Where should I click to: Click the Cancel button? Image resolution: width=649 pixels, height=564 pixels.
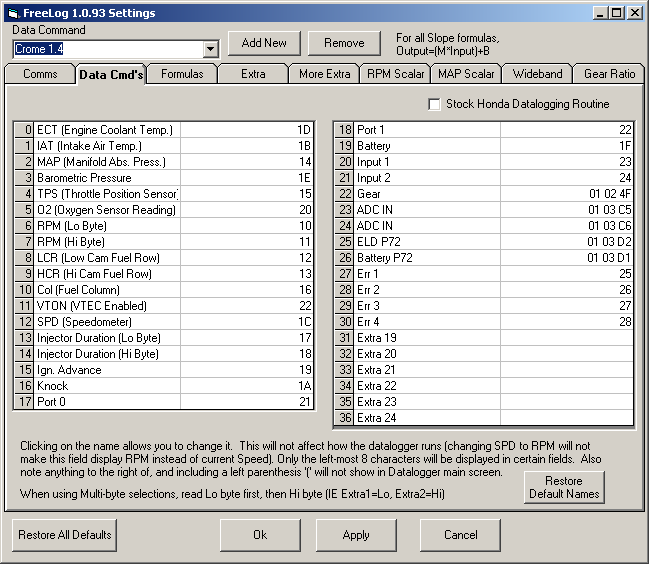pyautogui.click(x=460, y=535)
